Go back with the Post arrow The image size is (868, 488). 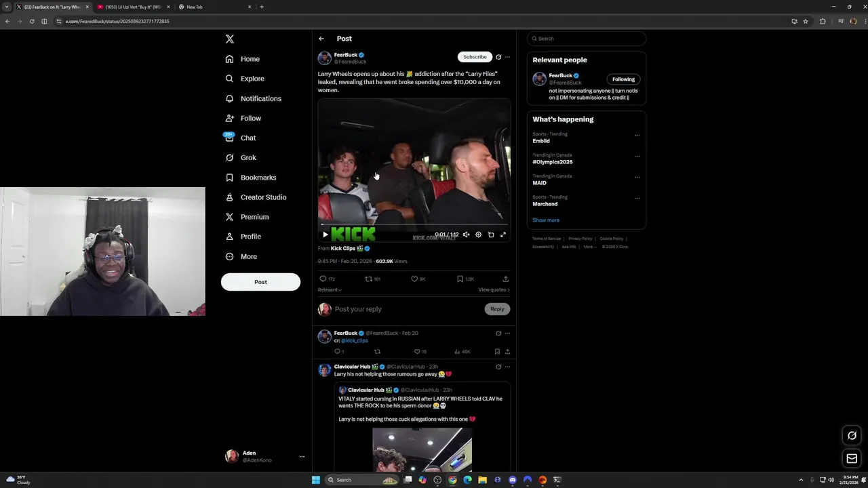321,39
